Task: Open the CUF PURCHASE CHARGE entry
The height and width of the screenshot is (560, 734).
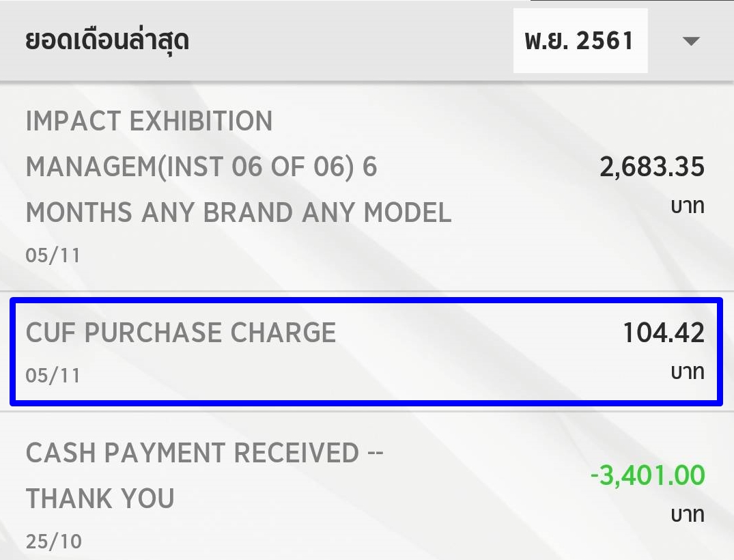Action: tap(181, 333)
